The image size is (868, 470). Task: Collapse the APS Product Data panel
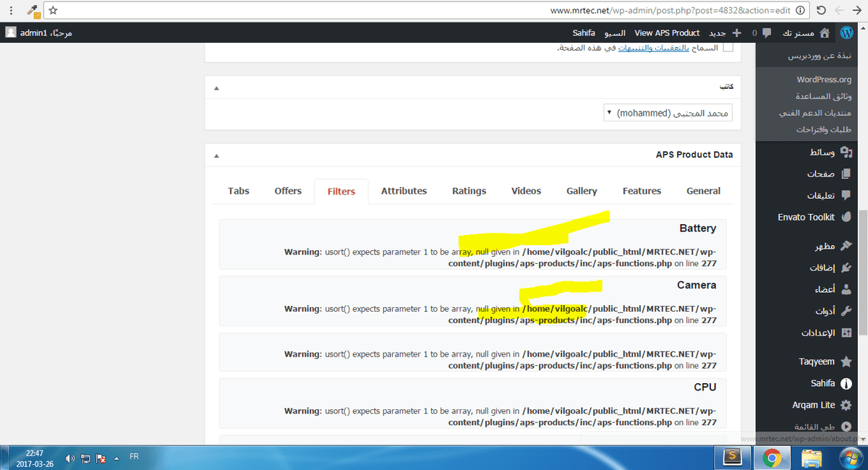tap(216, 155)
